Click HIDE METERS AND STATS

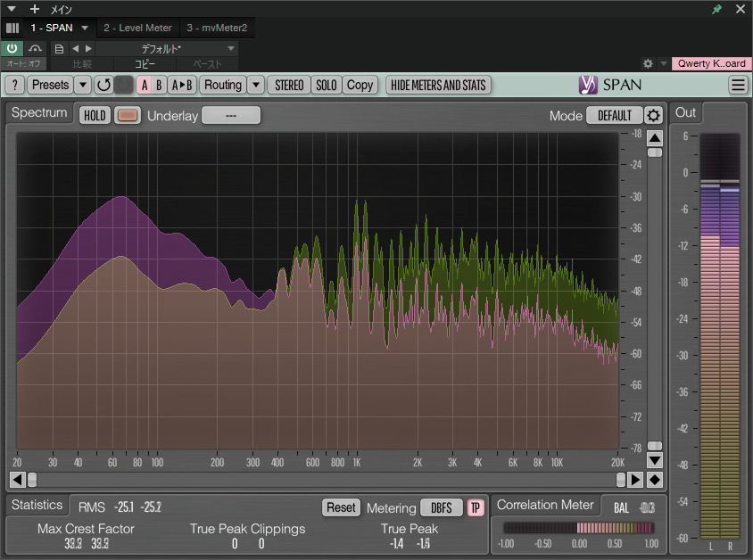point(438,85)
